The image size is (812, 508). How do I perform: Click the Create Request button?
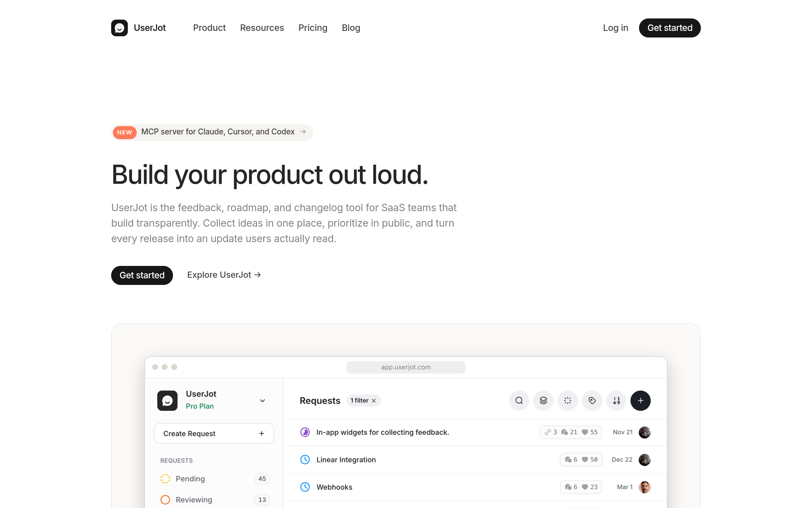click(214, 433)
